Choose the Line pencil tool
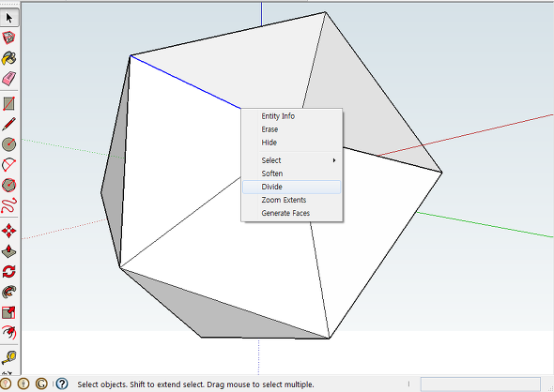Image resolution: width=554 pixels, height=392 pixels. click(9, 124)
